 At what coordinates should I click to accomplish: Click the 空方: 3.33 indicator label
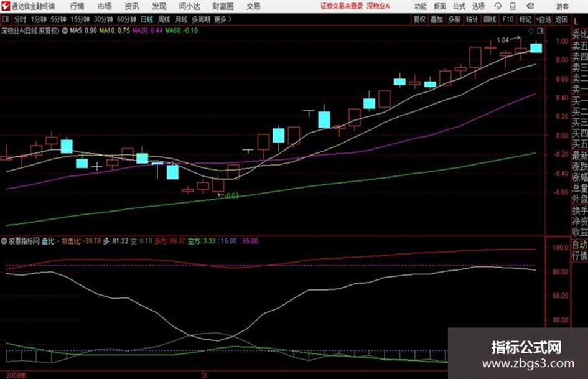[202, 241]
